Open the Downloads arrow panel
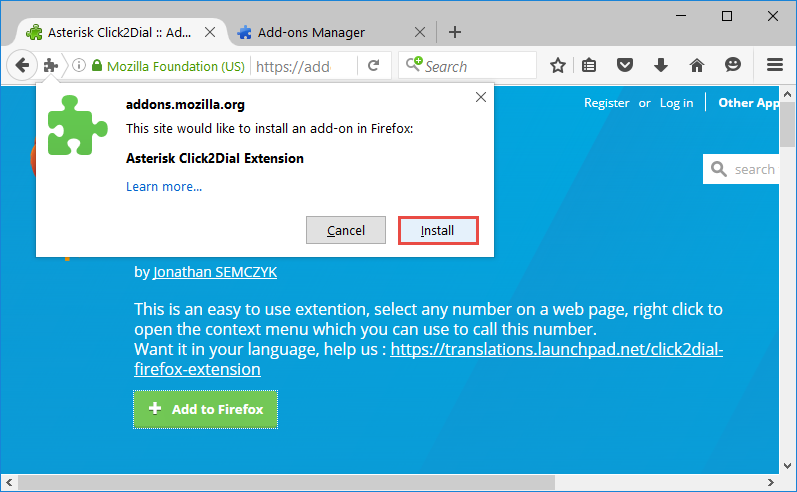This screenshot has height=492, width=797. tap(661, 66)
